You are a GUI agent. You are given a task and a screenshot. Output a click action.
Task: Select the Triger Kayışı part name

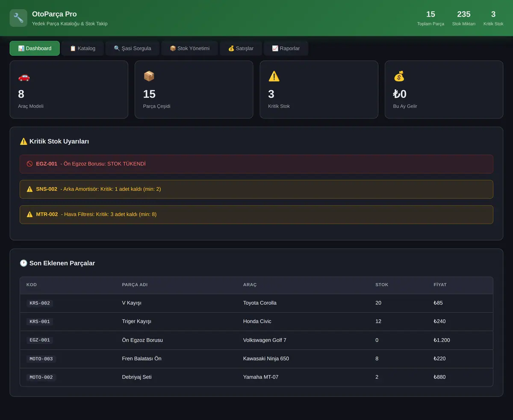pos(136,321)
